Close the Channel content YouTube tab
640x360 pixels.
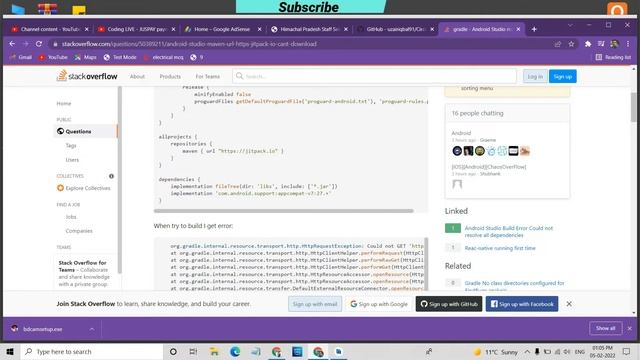click(x=86, y=29)
